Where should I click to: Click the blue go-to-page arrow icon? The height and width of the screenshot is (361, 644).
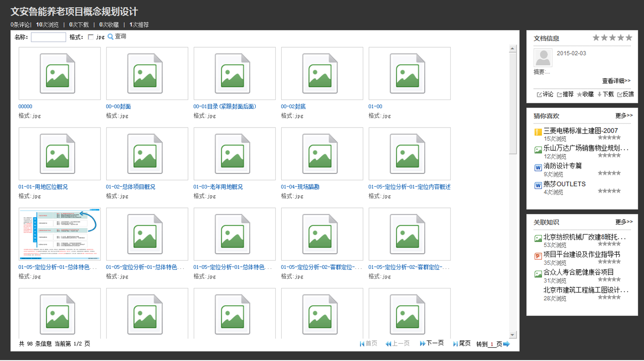[507, 344]
